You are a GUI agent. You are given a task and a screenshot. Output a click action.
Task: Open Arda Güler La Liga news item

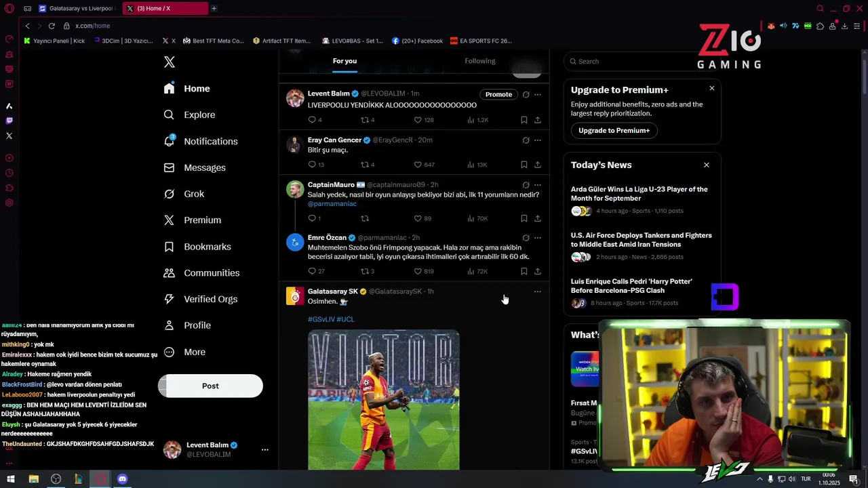click(x=642, y=200)
